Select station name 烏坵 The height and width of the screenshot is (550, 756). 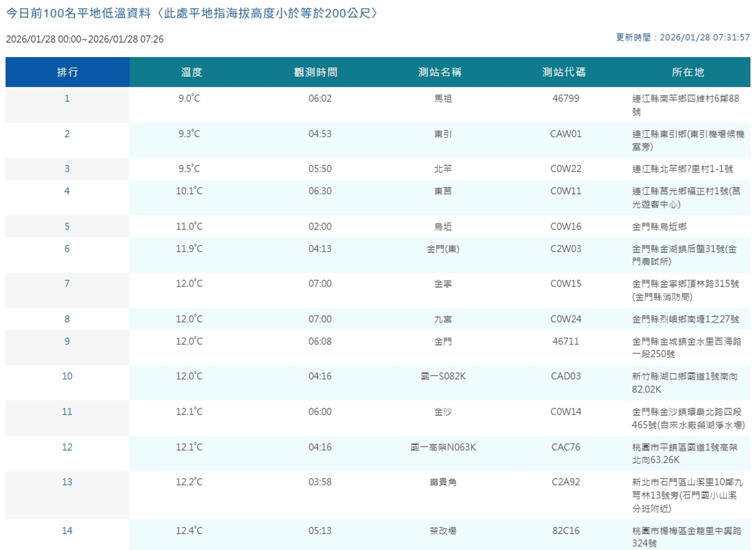(x=443, y=227)
